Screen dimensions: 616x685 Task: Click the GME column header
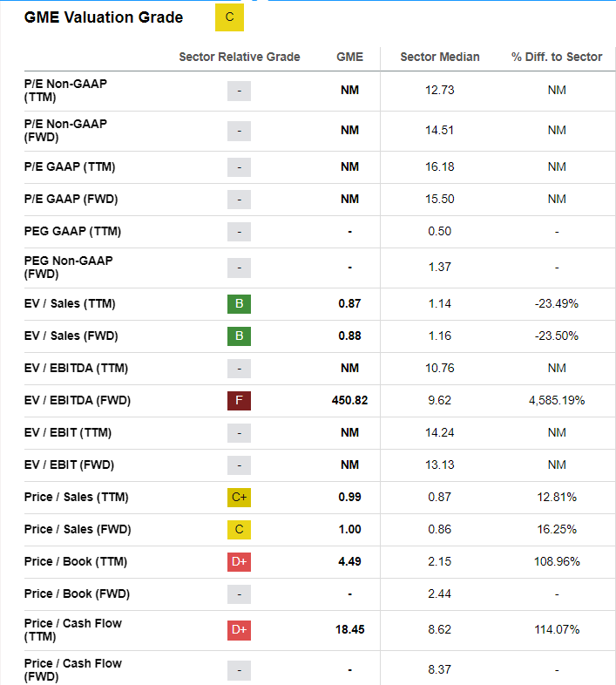coord(349,58)
